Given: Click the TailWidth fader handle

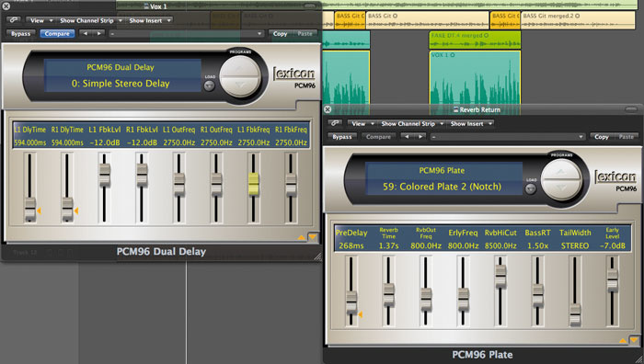Looking at the screenshot, I should coord(575,314).
